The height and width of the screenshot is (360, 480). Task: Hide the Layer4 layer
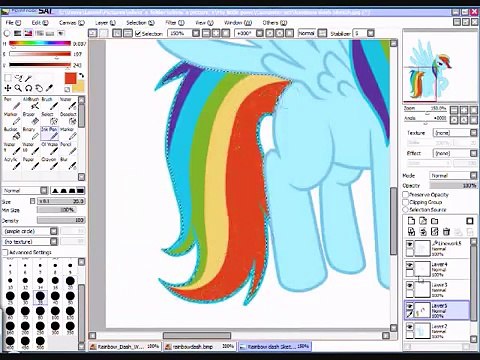click(410, 265)
